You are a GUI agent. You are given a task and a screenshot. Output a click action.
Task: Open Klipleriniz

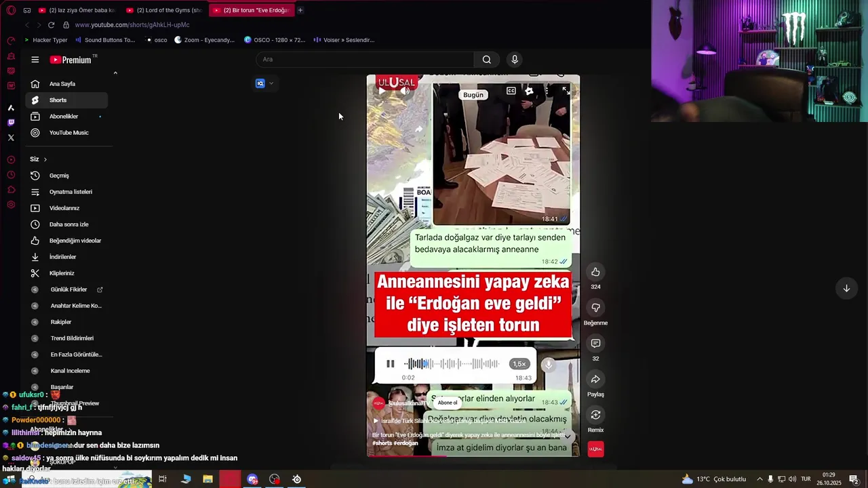pyautogui.click(x=66, y=273)
